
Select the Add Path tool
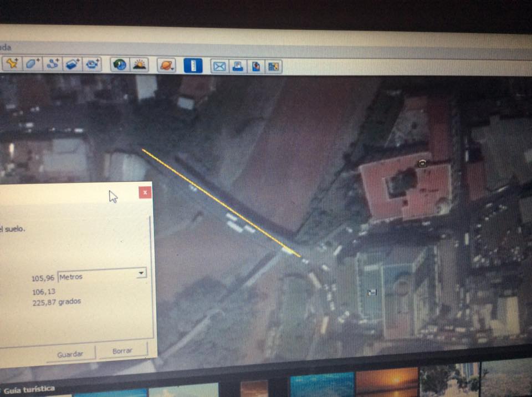pos(52,64)
